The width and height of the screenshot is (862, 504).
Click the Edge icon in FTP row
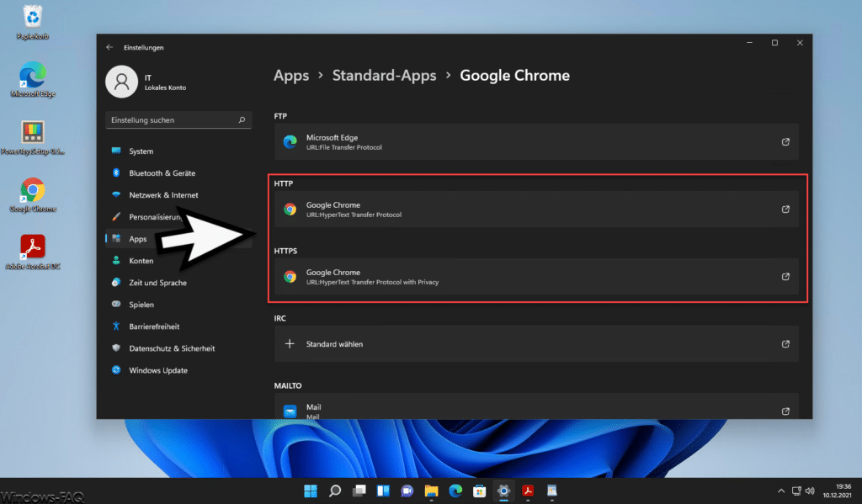pyautogui.click(x=290, y=142)
